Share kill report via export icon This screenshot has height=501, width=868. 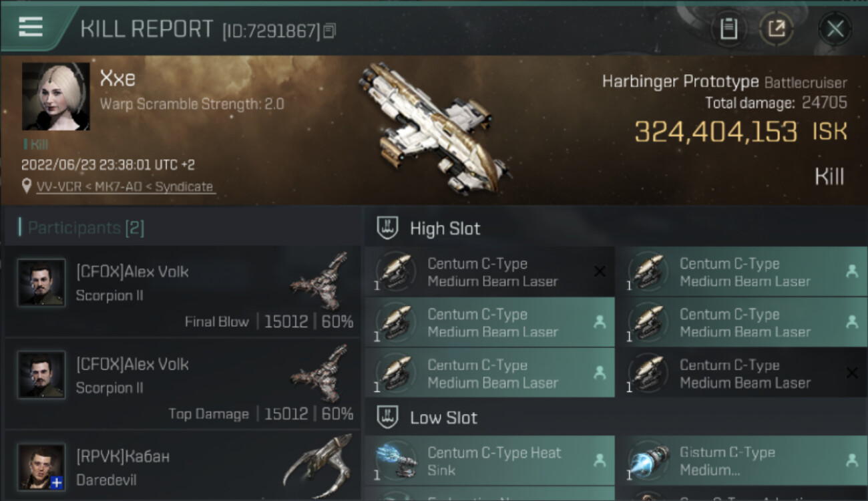(x=777, y=29)
